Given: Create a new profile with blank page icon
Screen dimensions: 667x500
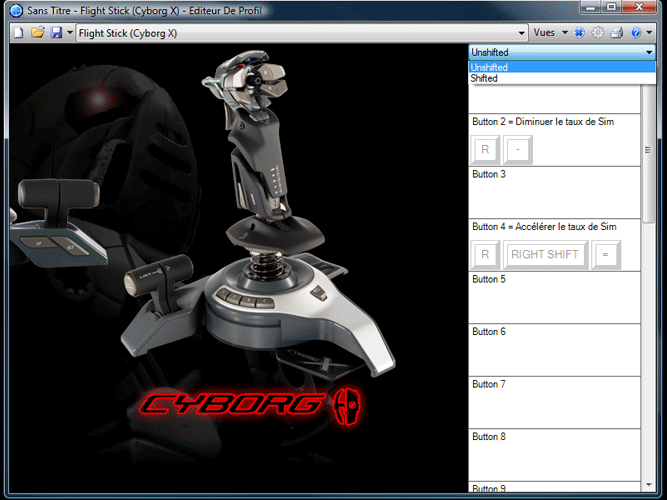Looking at the screenshot, I should pos(19,33).
